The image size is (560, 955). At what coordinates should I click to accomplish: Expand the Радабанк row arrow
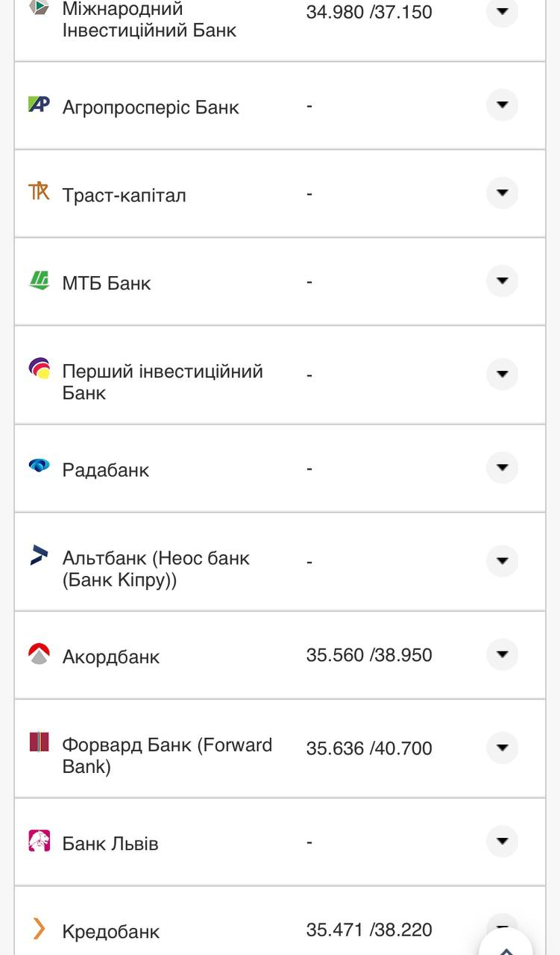[x=502, y=468]
